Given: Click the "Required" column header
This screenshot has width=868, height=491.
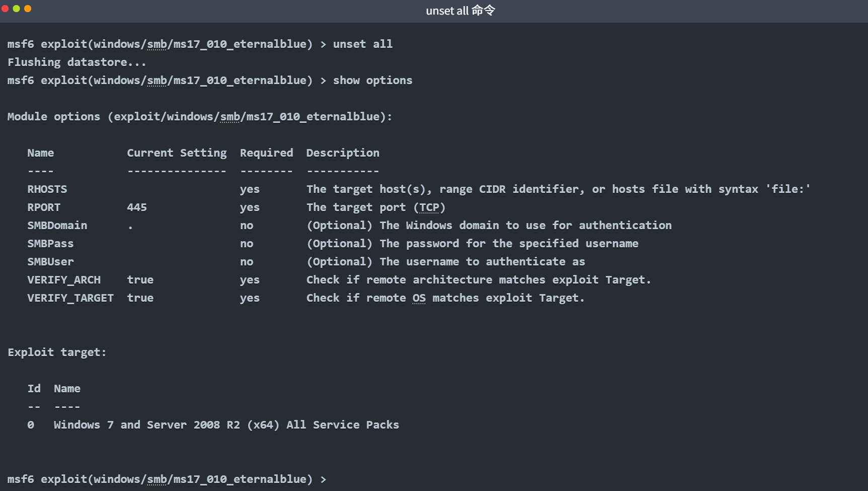Looking at the screenshot, I should click(x=266, y=153).
